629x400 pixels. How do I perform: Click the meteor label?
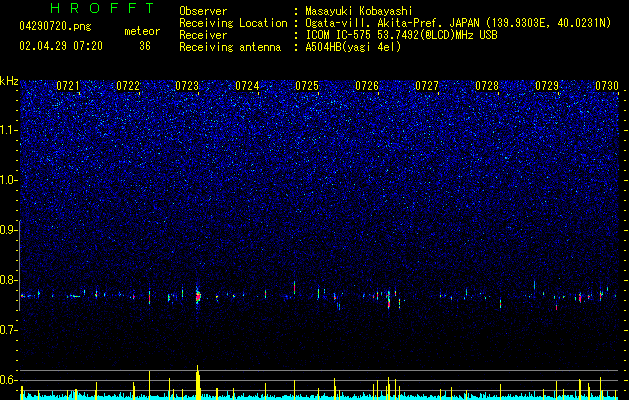point(142,31)
